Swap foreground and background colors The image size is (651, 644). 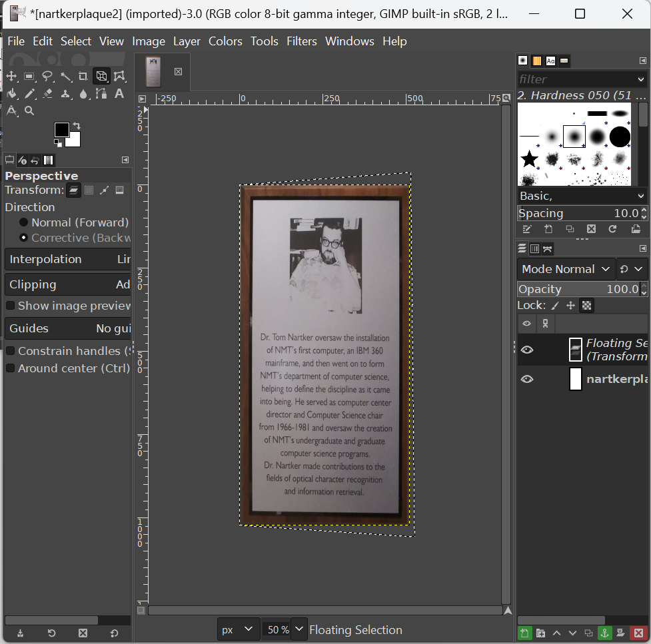[x=77, y=125]
